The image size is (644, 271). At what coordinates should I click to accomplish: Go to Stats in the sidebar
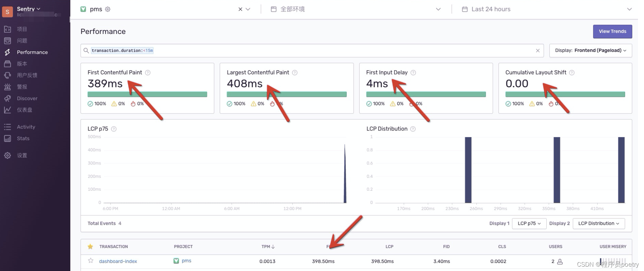pyautogui.click(x=23, y=138)
